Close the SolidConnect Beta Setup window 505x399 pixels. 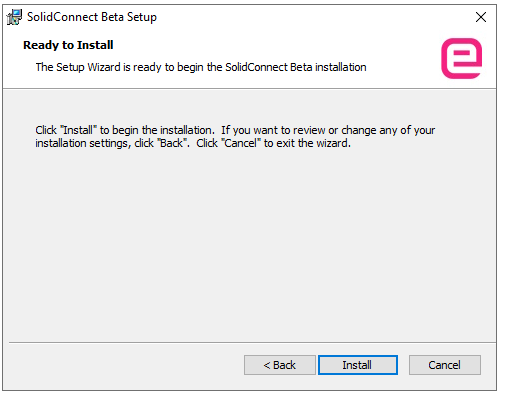click(x=481, y=17)
